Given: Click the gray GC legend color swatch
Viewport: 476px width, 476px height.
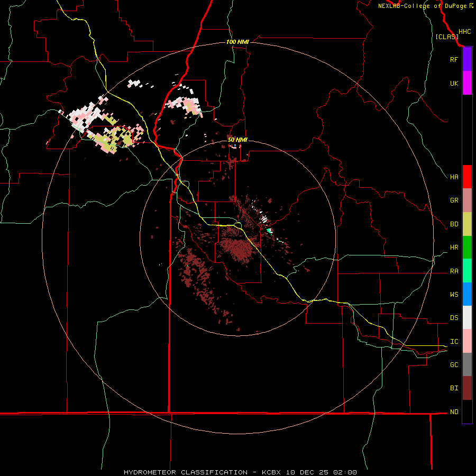Looking at the screenshot, I should (467, 364).
